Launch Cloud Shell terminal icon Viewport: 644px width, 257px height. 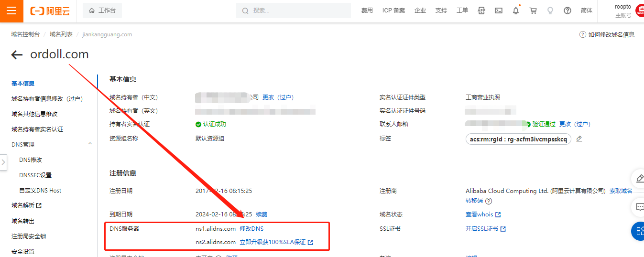499,11
